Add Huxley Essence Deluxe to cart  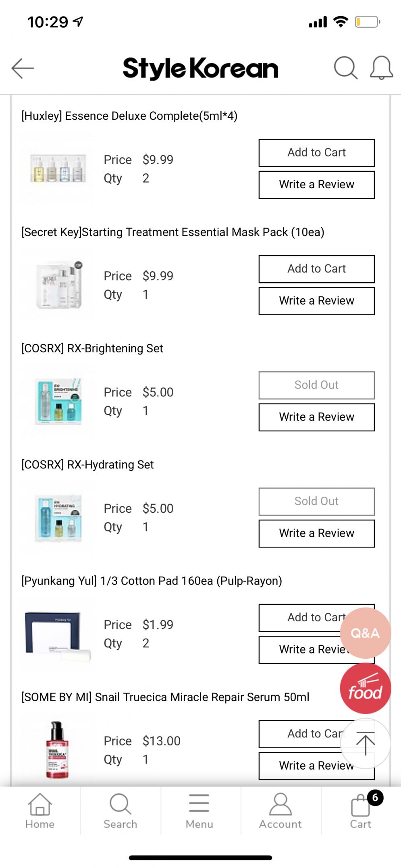click(316, 153)
